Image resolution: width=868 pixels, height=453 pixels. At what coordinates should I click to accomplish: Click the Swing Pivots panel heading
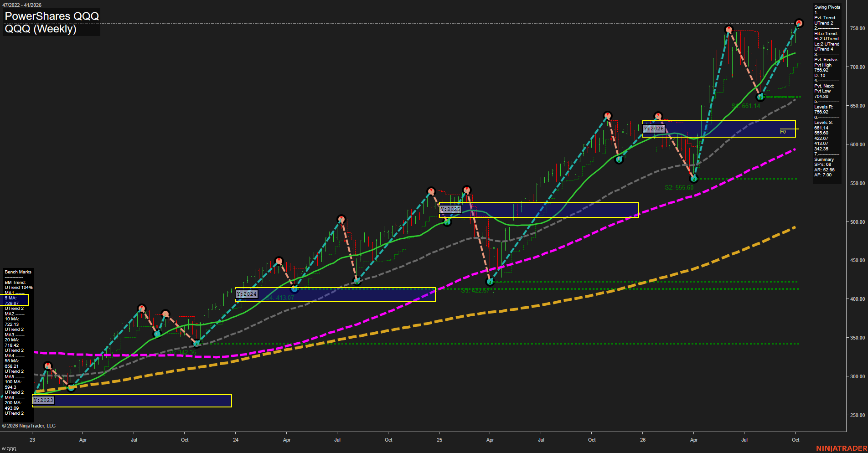[x=827, y=7]
